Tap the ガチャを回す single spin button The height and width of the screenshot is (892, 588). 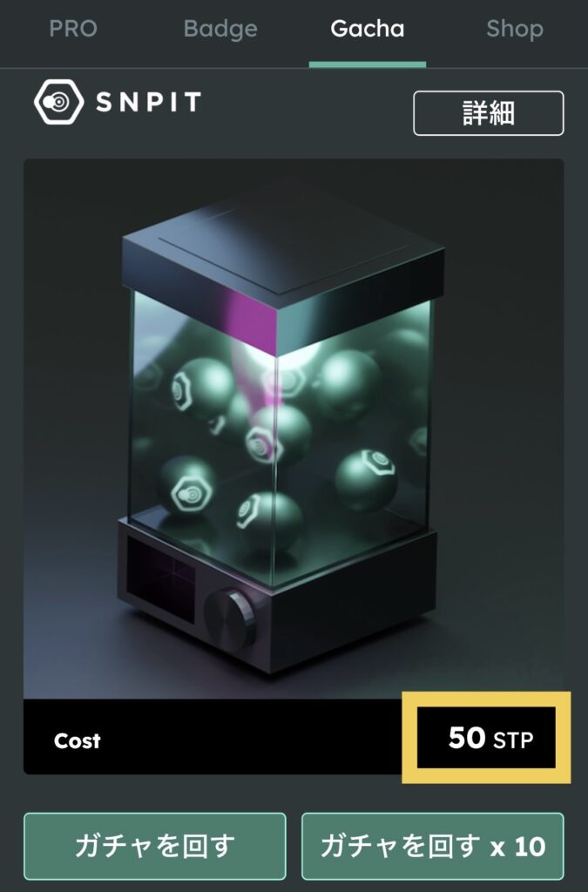(155, 846)
